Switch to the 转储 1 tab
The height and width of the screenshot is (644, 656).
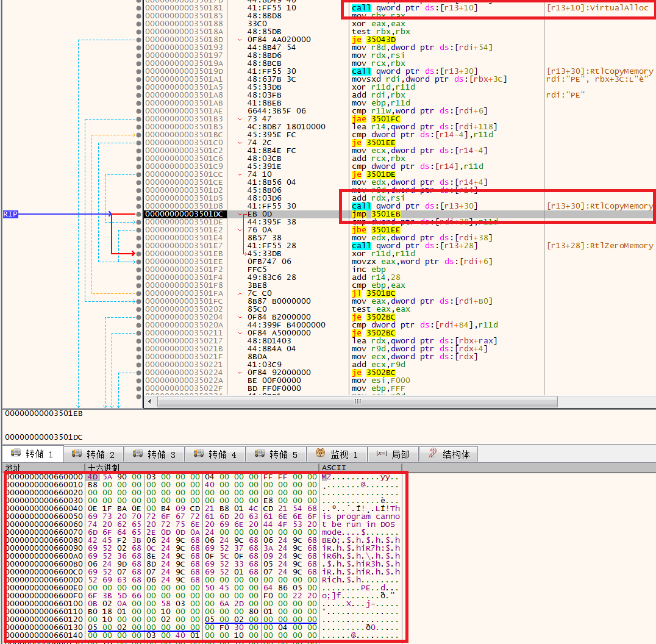coord(33,454)
